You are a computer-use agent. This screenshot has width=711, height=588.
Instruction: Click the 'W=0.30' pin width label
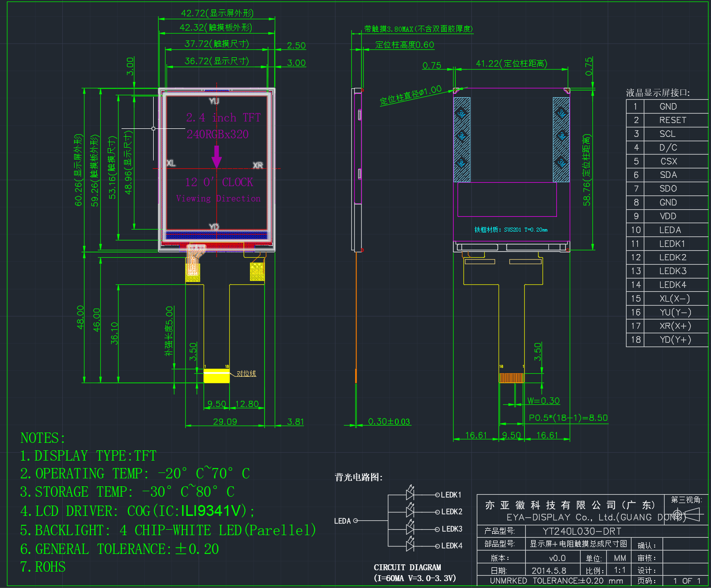click(x=544, y=401)
